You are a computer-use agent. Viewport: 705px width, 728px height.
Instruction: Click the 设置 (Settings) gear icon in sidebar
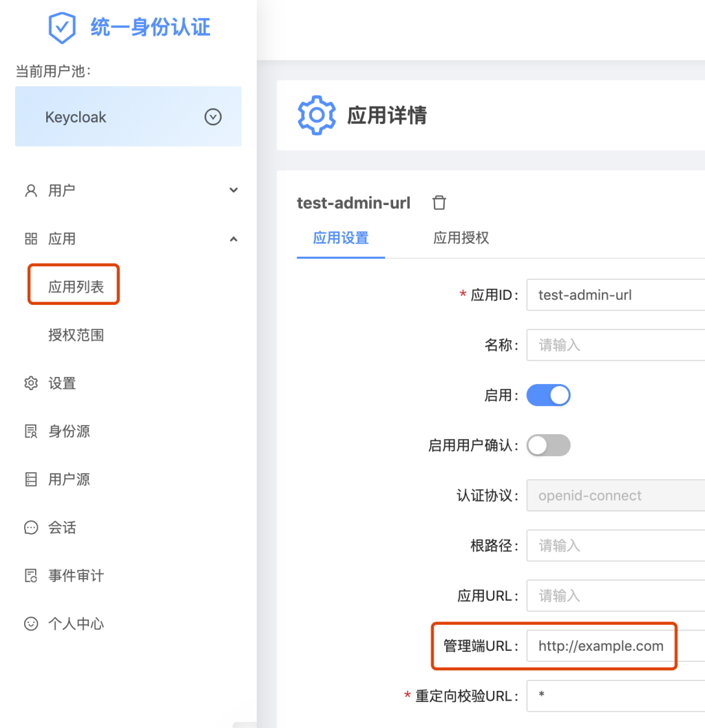(x=31, y=383)
